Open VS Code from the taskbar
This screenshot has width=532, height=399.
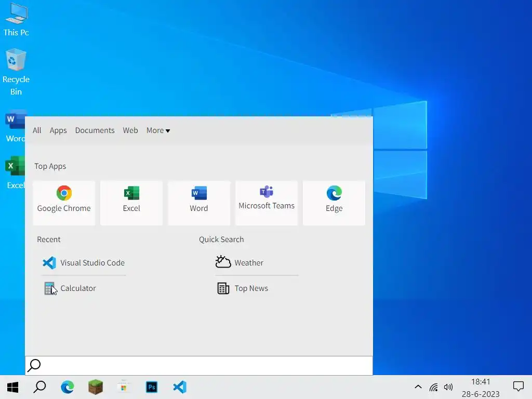tap(179, 387)
